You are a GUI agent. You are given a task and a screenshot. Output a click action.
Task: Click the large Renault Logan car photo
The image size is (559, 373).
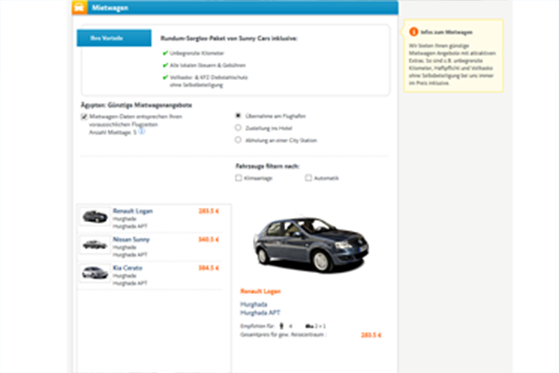pyautogui.click(x=311, y=244)
